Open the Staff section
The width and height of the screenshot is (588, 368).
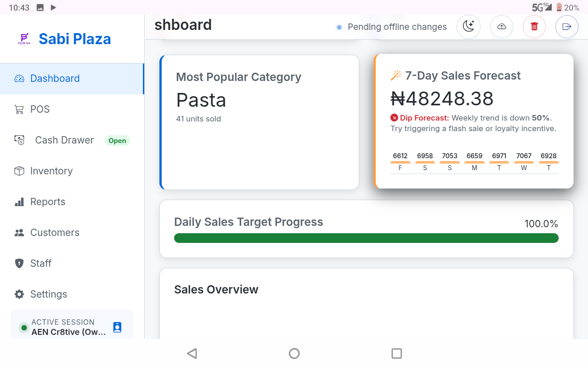click(72, 264)
